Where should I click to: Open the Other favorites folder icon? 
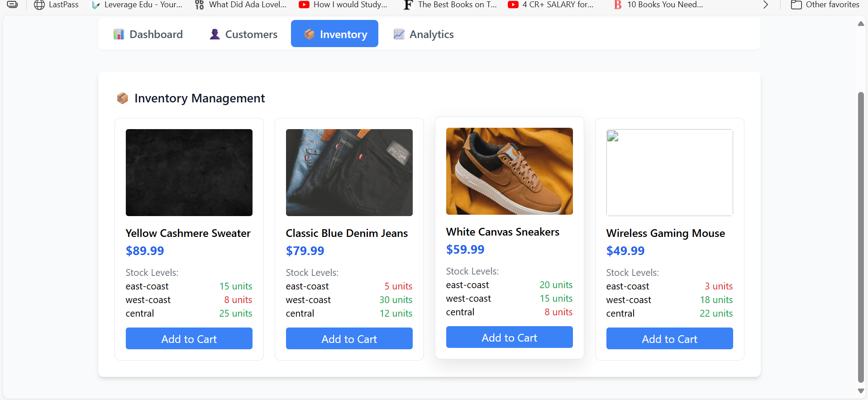(796, 5)
